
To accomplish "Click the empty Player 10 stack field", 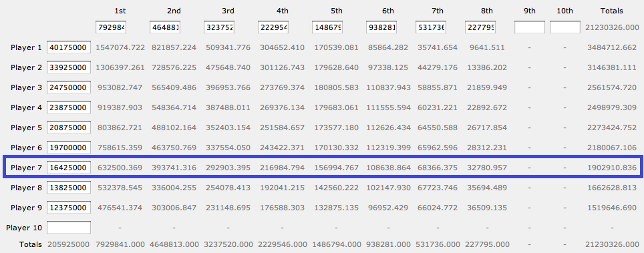I will point(69,228).
